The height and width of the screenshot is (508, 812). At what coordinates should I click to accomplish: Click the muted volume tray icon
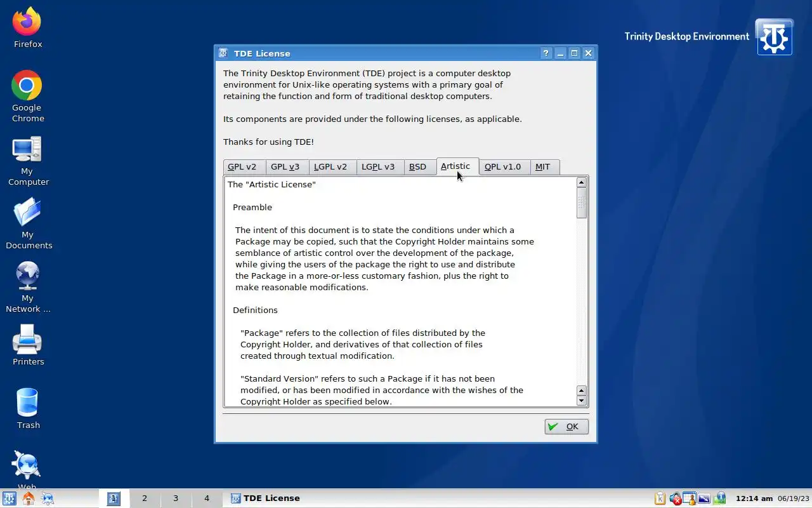[675, 498]
